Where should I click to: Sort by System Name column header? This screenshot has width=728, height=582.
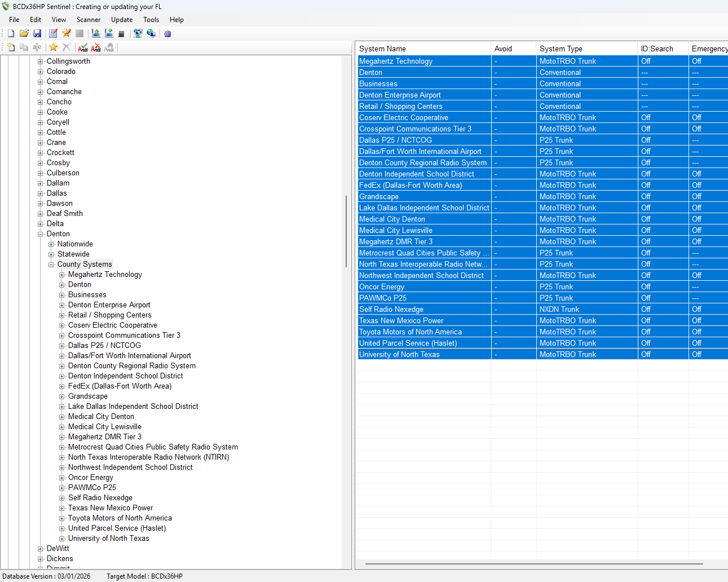click(x=423, y=48)
